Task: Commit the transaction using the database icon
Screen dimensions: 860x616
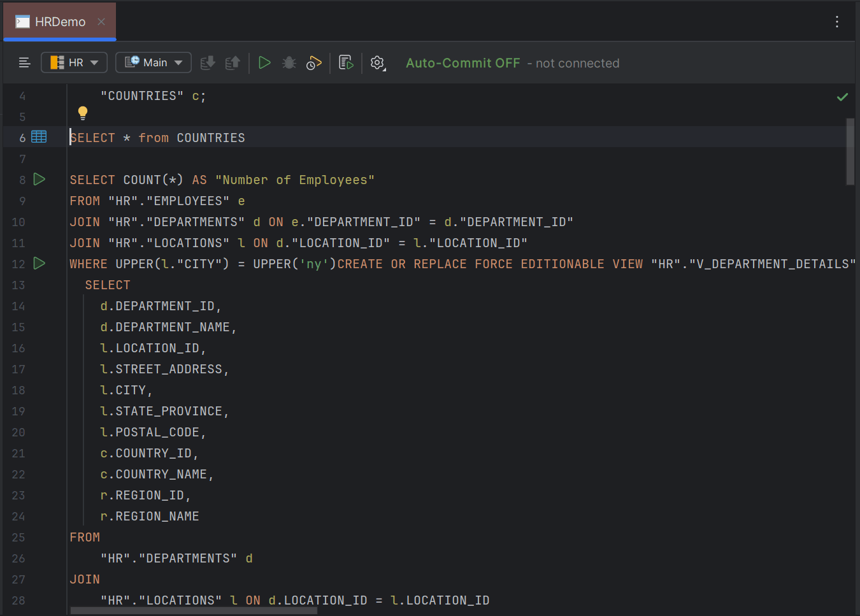Action: pos(207,62)
